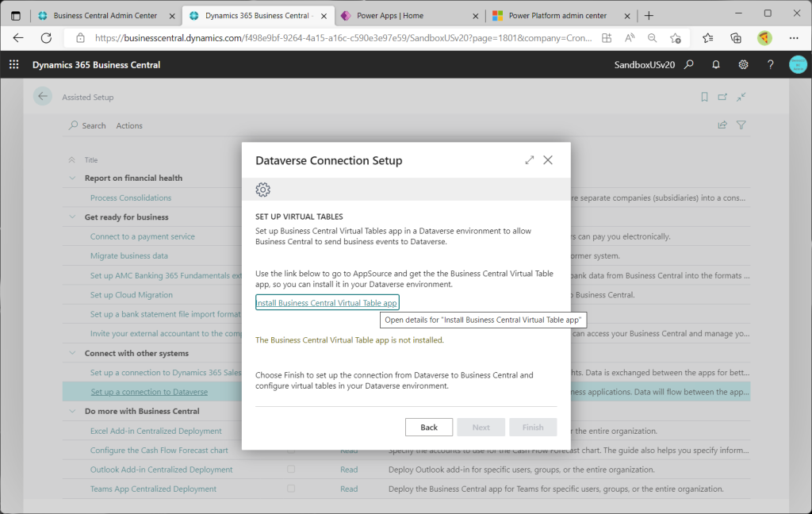
Task: Close the Dynamics 365 Business Central tab
Action: pos(324,16)
